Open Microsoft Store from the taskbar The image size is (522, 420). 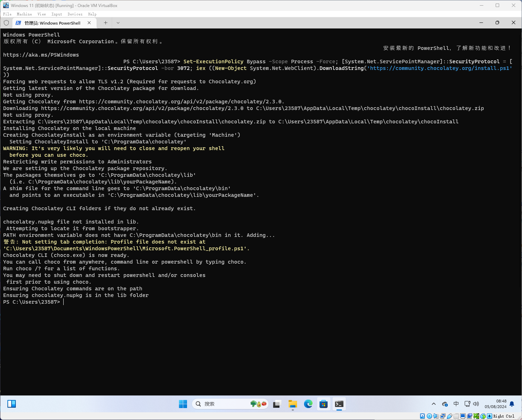(324, 404)
